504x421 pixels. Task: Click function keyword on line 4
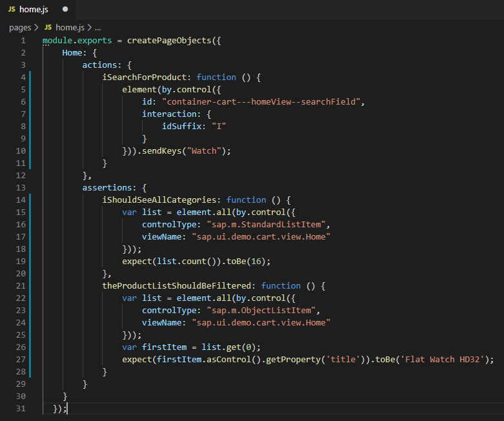click(x=216, y=77)
